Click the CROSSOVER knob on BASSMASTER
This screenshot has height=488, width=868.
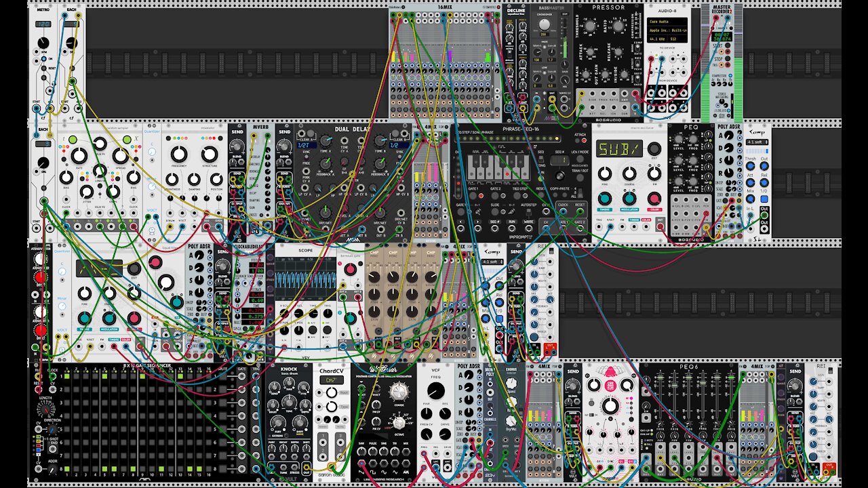[x=545, y=24]
